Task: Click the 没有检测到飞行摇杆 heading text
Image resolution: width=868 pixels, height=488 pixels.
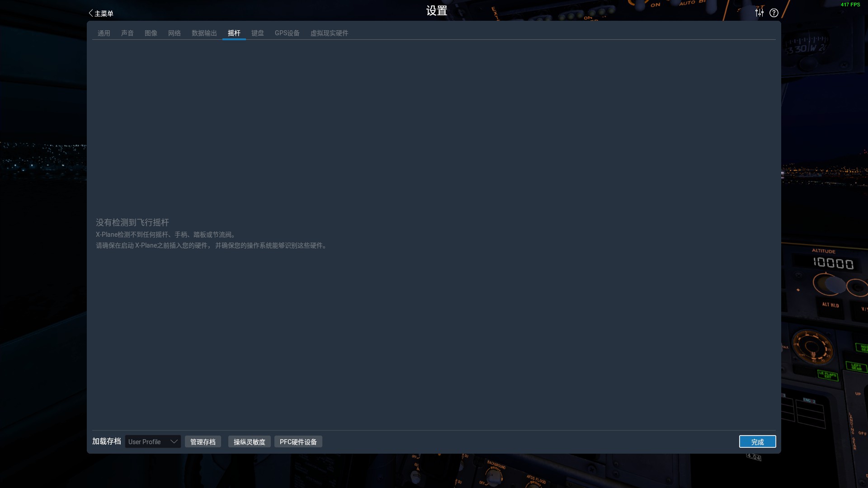Action: tap(132, 222)
